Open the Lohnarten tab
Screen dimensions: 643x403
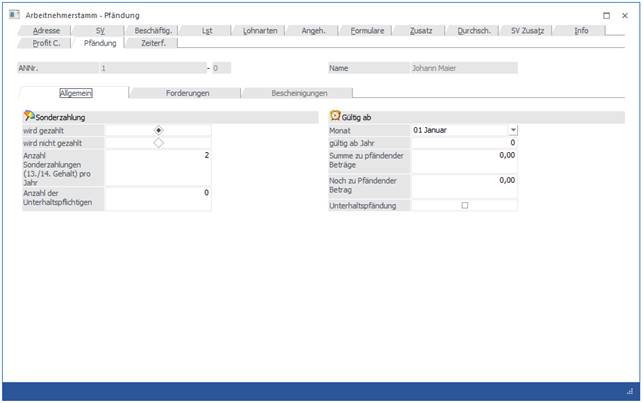tap(262, 31)
